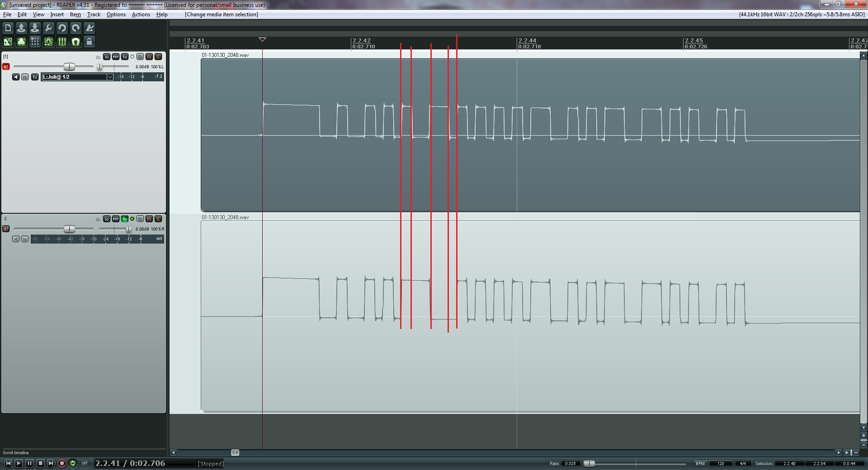This screenshot has width=868, height=470.
Task: Go to project end transport button
Action: pyautogui.click(x=51, y=463)
